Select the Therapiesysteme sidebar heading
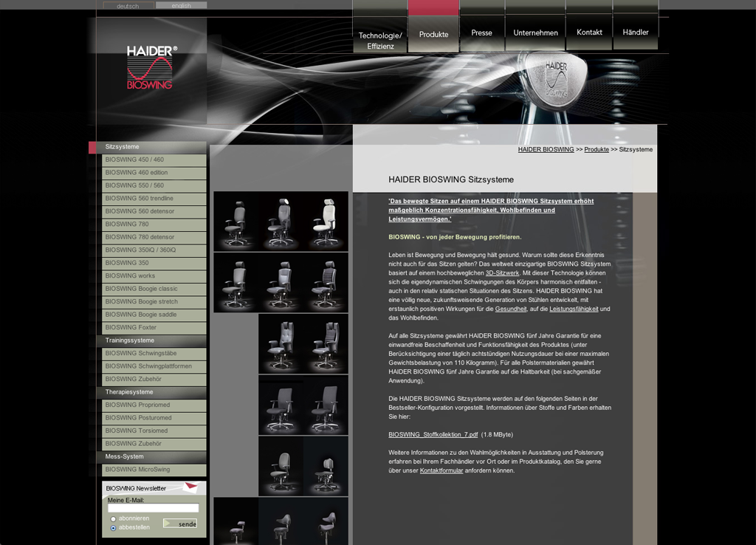The height and width of the screenshot is (545, 756). [x=151, y=392]
